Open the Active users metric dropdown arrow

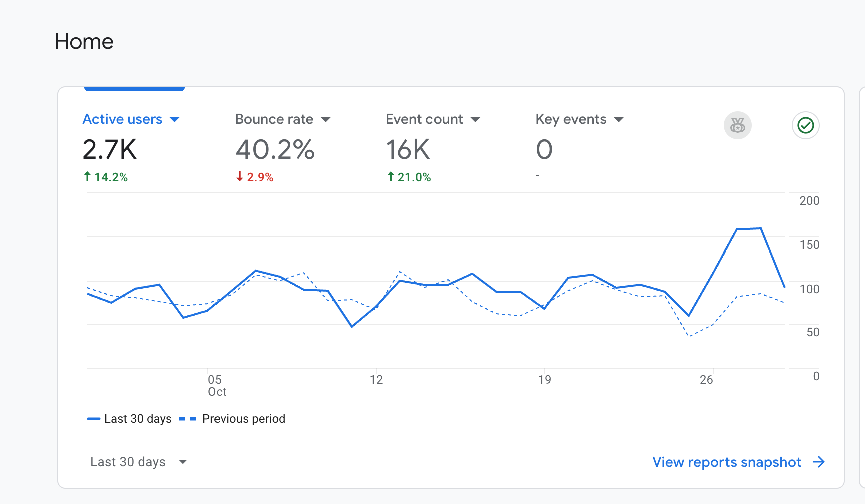[x=175, y=120]
